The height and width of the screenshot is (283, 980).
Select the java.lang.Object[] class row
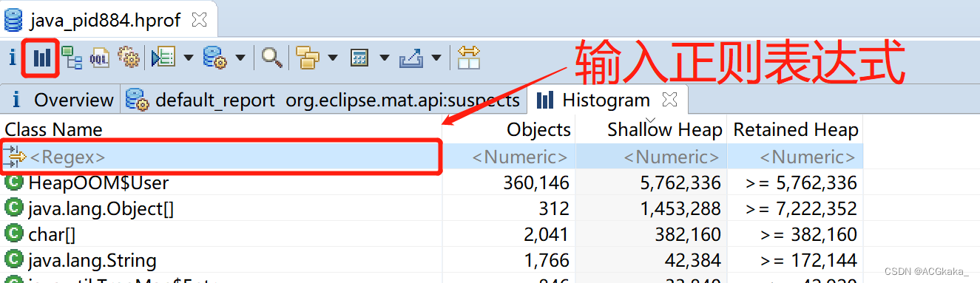click(431, 208)
